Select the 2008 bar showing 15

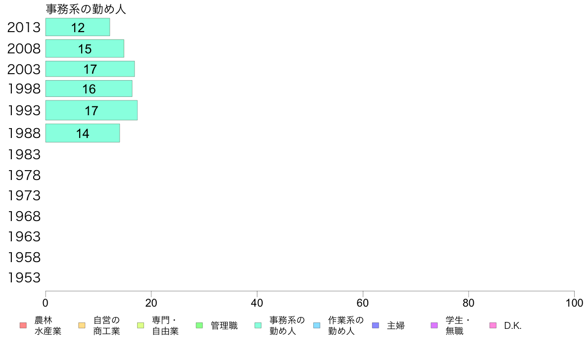pyautogui.click(x=85, y=48)
